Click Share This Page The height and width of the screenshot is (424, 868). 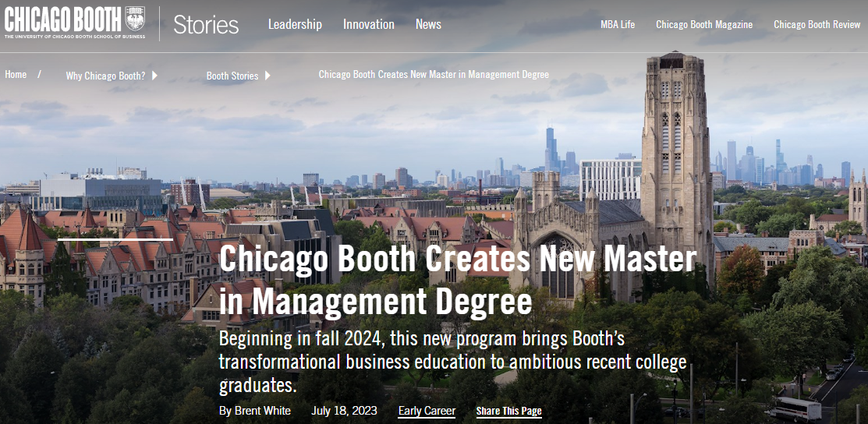click(508, 412)
